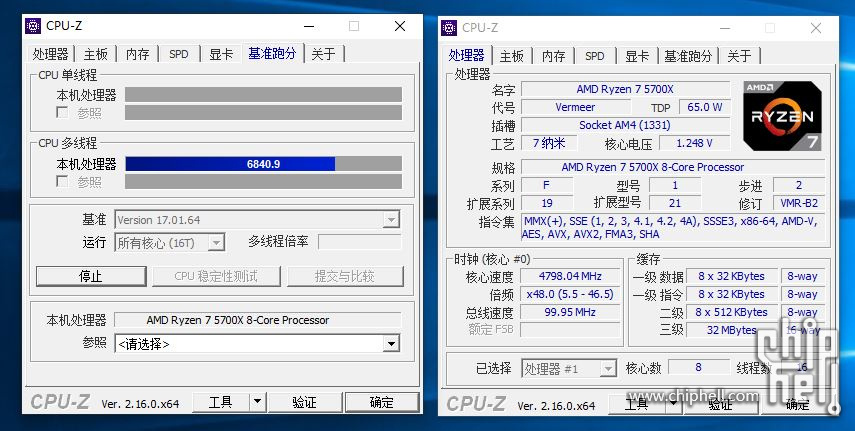
Task: Click the 代号 value Vermeer
Action: coord(575,107)
